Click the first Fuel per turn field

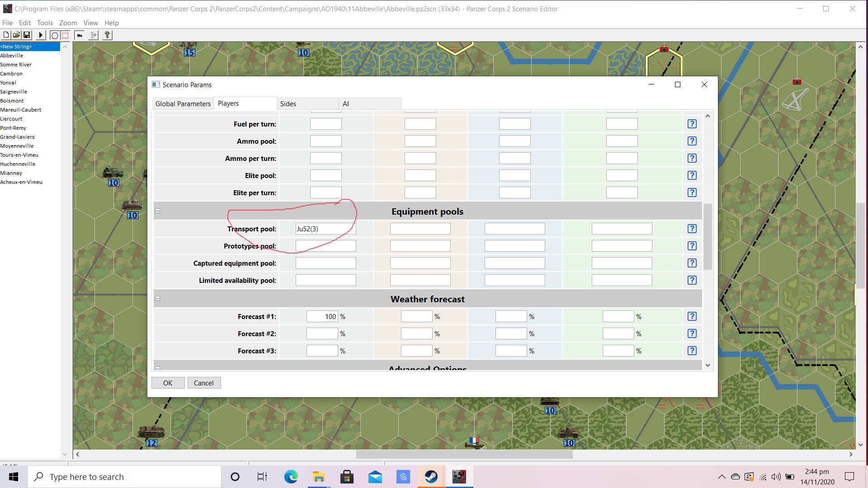coord(325,124)
